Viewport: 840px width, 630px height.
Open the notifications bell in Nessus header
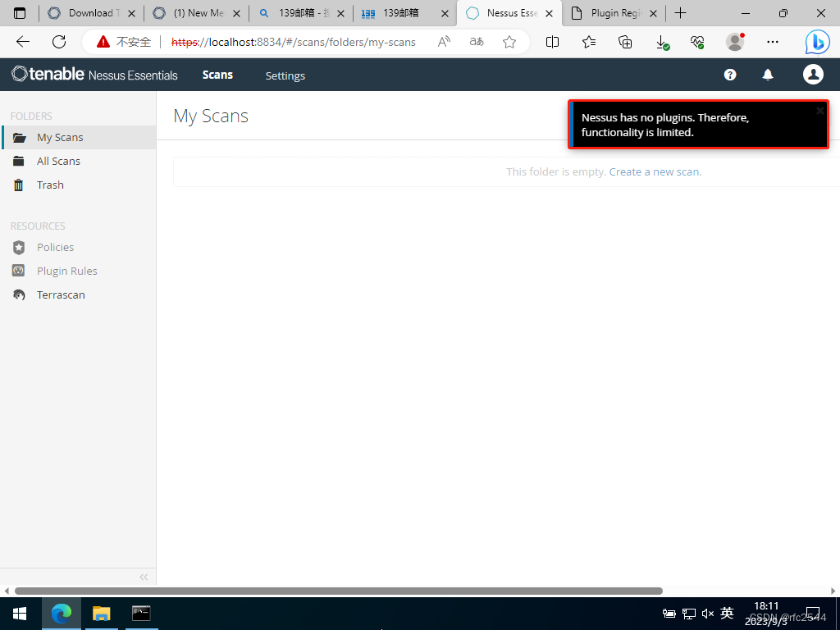click(x=768, y=75)
